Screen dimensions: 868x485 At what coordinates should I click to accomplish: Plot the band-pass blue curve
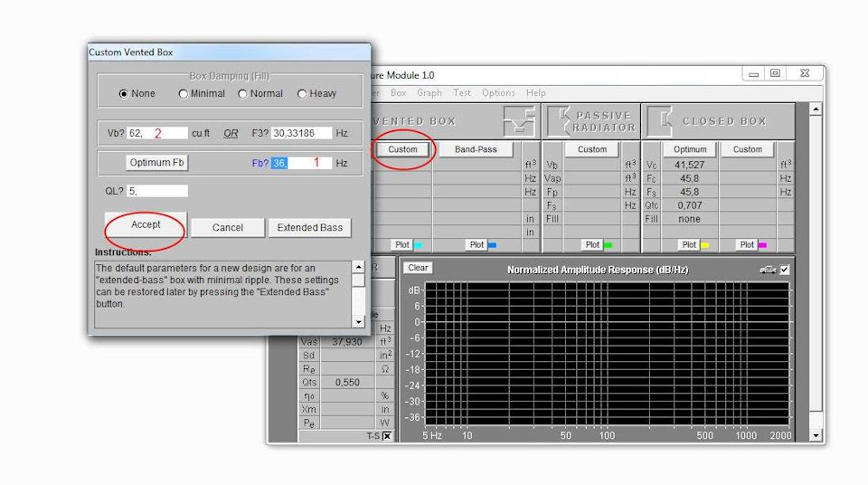[476, 244]
